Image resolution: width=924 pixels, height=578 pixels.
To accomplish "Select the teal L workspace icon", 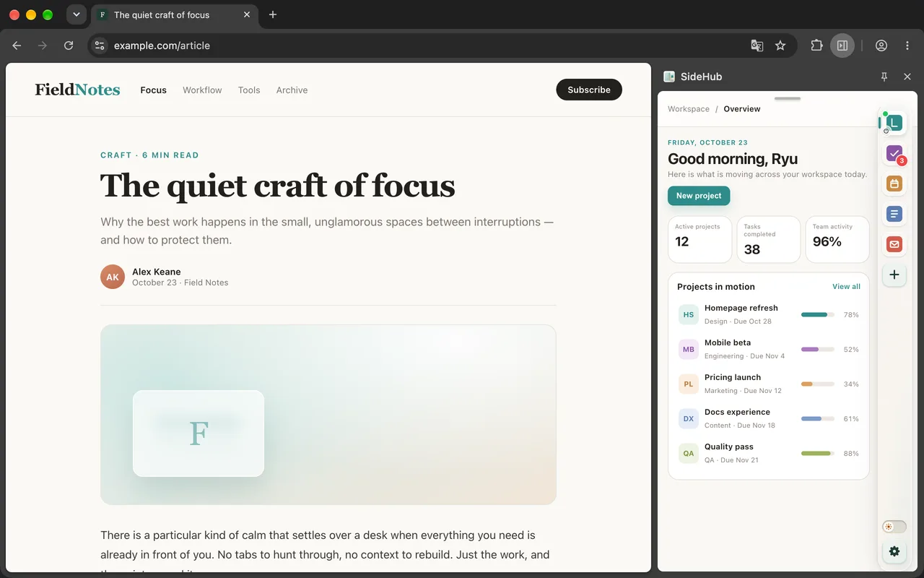I will pyautogui.click(x=894, y=123).
